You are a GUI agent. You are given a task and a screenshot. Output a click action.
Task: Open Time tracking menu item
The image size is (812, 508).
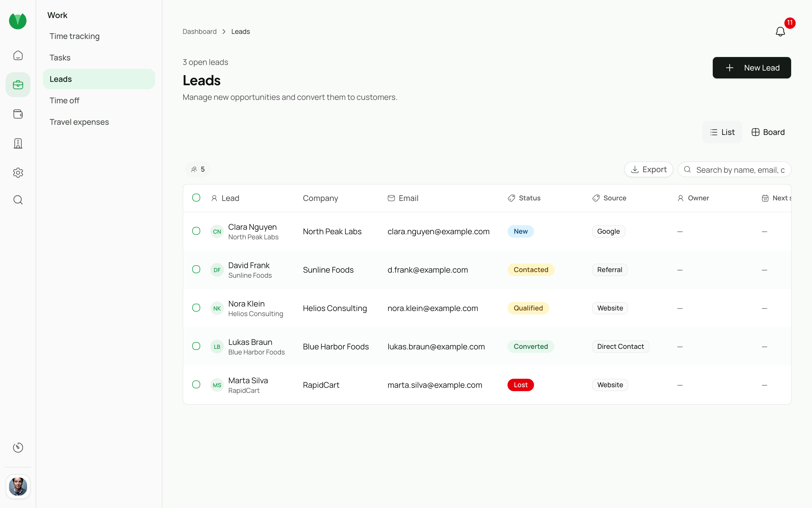click(99, 36)
